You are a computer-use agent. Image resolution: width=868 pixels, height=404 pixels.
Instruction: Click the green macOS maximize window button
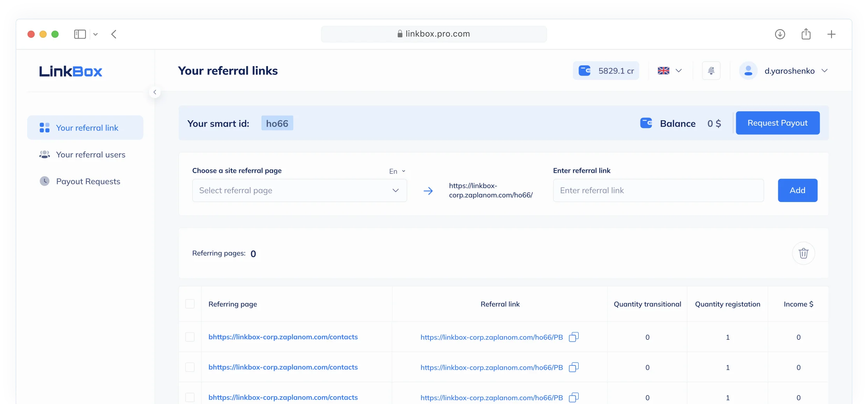(x=55, y=34)
